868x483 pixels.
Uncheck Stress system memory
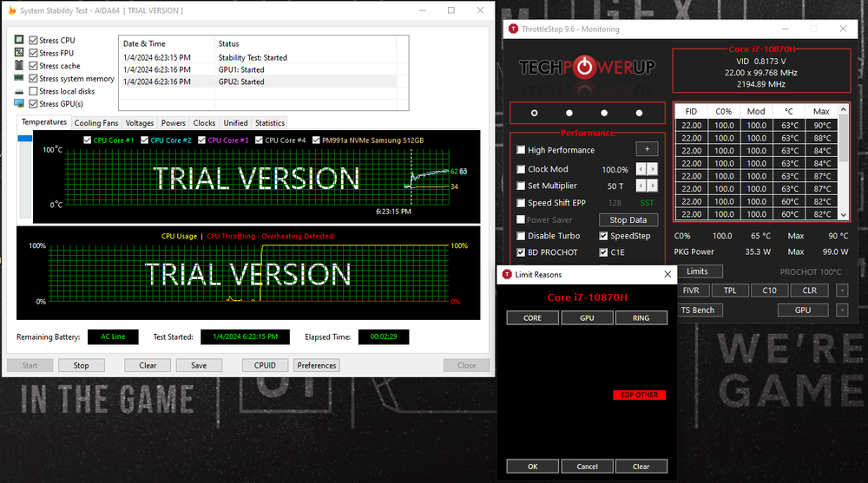33,79
